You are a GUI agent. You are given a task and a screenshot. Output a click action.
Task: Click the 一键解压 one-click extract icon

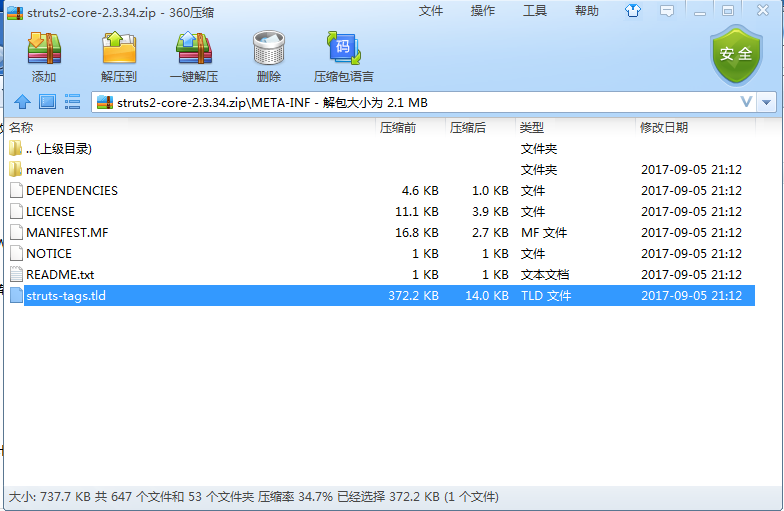coord(194,48)
